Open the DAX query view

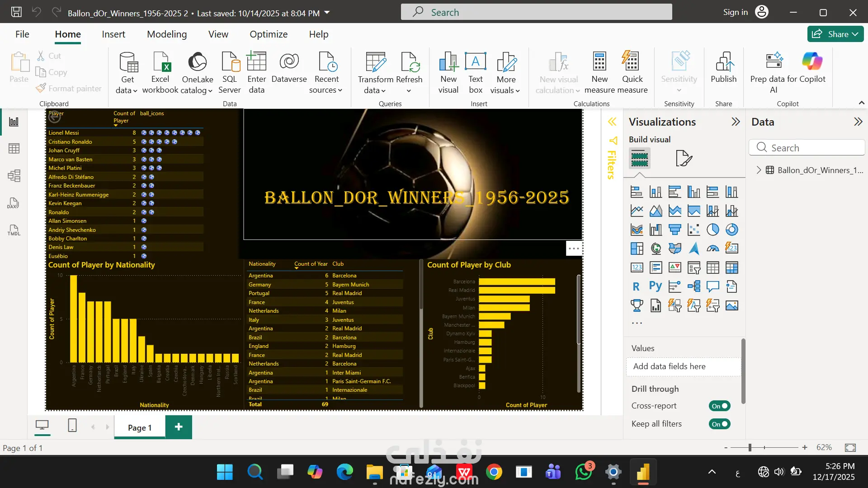(14, 203)
